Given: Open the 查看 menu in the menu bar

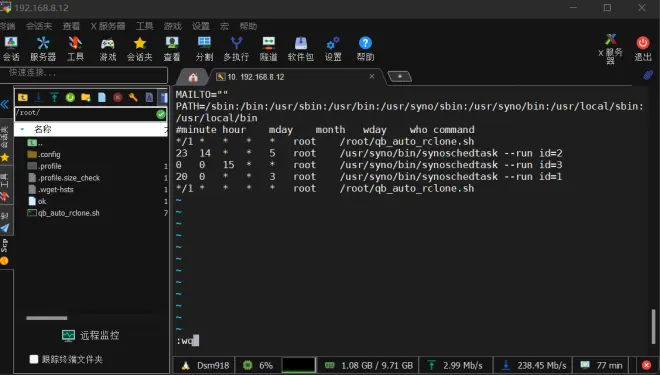Looking at the screenshot, I should pyautogui.click(x=71, y=26).
